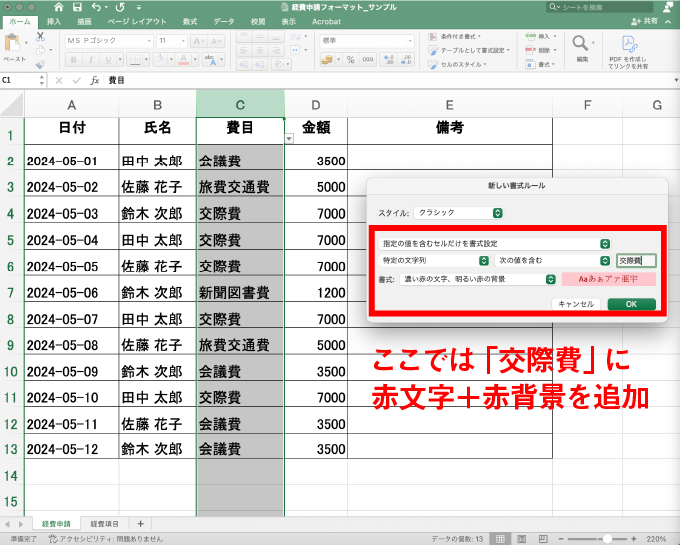Screen dimensions: 680x545
Task: Click the 交際費 text input field
Action: pos(635,260)
